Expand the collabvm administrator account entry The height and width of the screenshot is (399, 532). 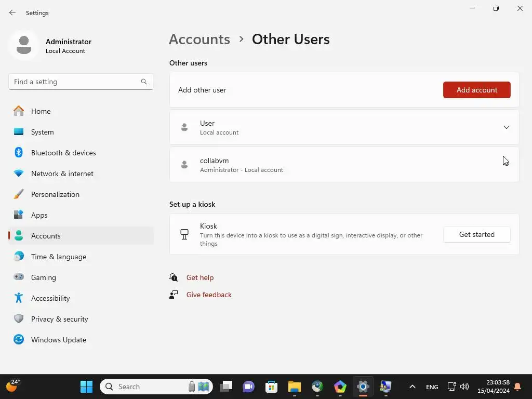344,165
